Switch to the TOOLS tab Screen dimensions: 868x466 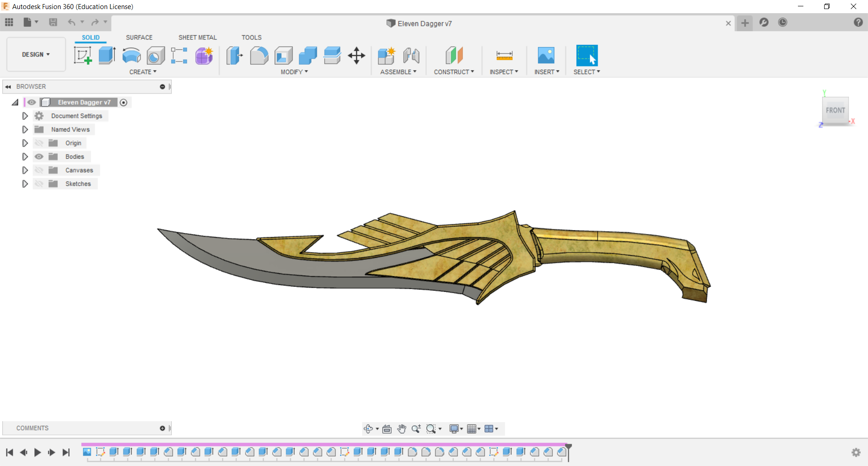click(251, 38)
